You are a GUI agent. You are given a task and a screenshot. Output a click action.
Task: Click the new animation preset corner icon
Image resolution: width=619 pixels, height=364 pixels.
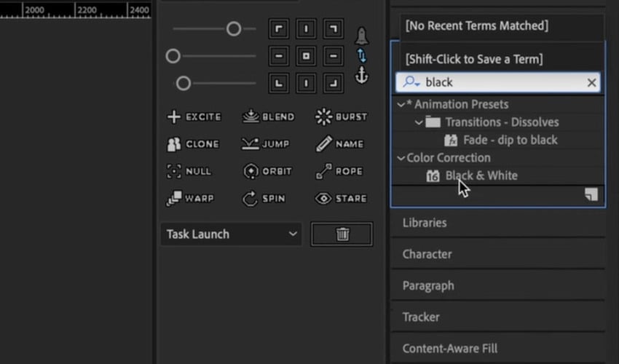click(x=591, y=194)
